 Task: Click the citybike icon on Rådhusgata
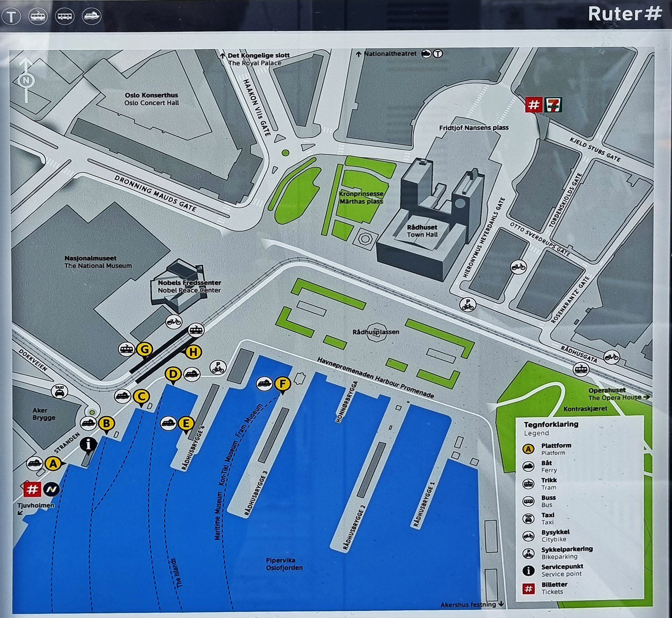611,357
